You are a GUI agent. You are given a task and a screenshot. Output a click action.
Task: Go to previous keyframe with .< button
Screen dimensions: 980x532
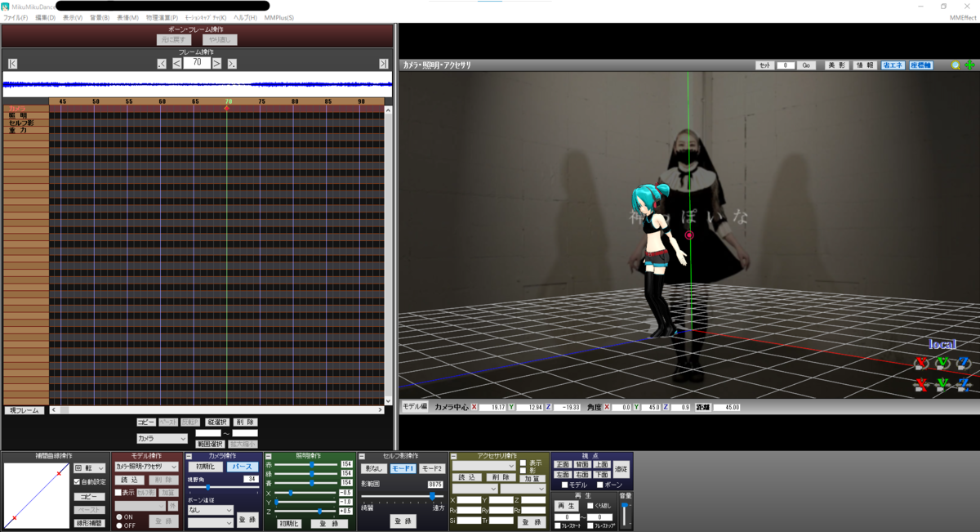162,64
